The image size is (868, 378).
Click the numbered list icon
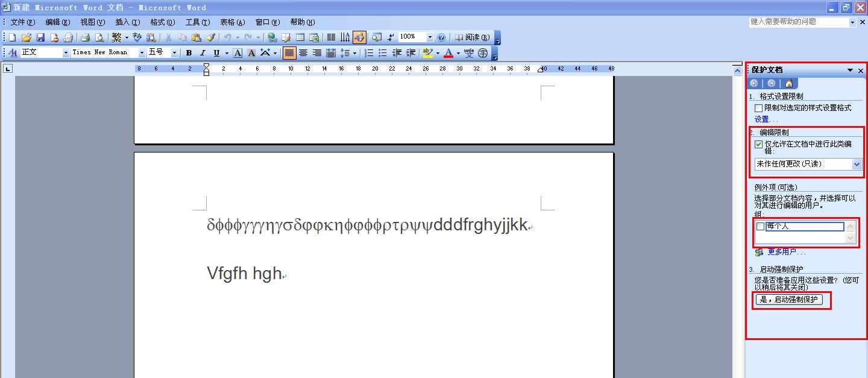coord(369,53)
